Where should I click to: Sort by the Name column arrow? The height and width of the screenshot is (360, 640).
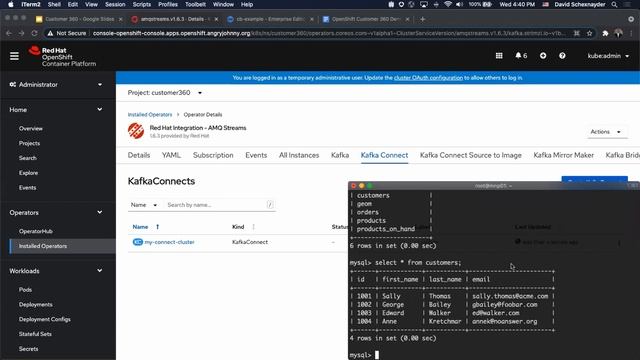(x=158, y=227)
